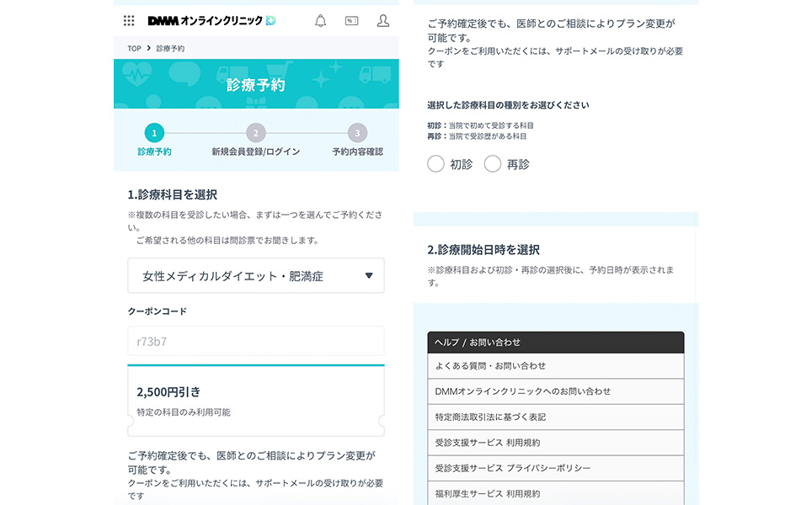Open the grid apps menu icon

[x=129, y=19]
